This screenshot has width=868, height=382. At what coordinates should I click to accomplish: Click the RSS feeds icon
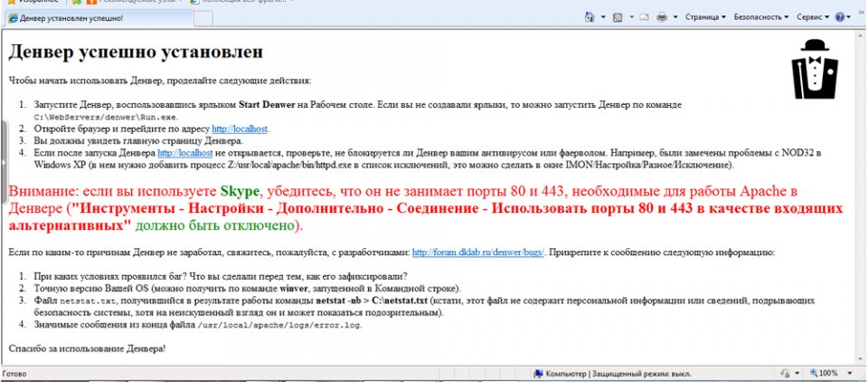618,17
